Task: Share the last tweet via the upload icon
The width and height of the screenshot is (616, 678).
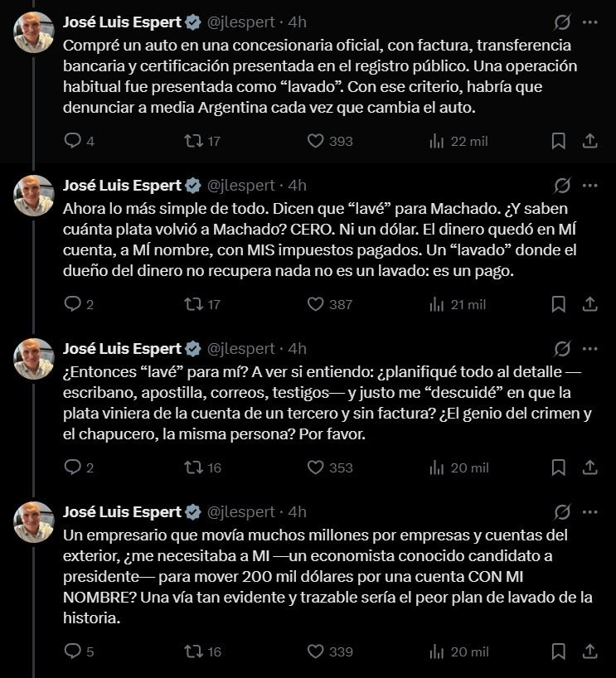Action: 589,651
